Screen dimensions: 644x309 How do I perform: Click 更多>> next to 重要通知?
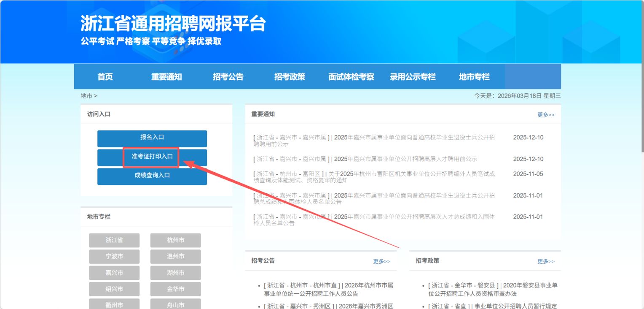546,114
